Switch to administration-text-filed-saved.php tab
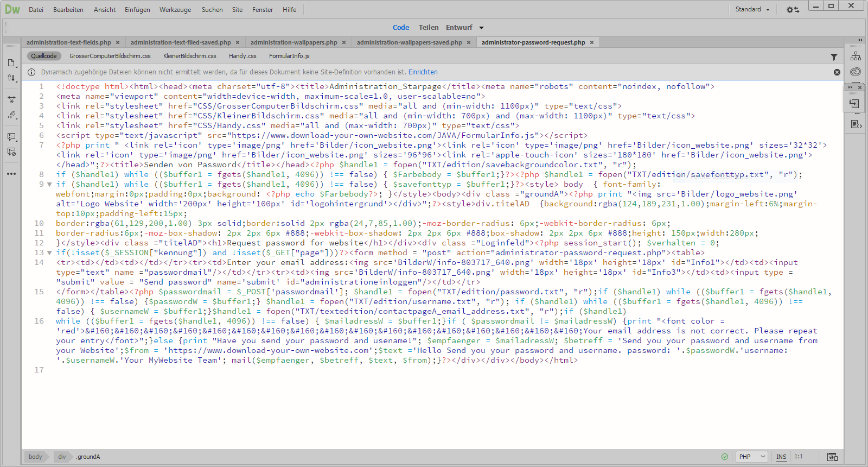 [x=181, y=42]
